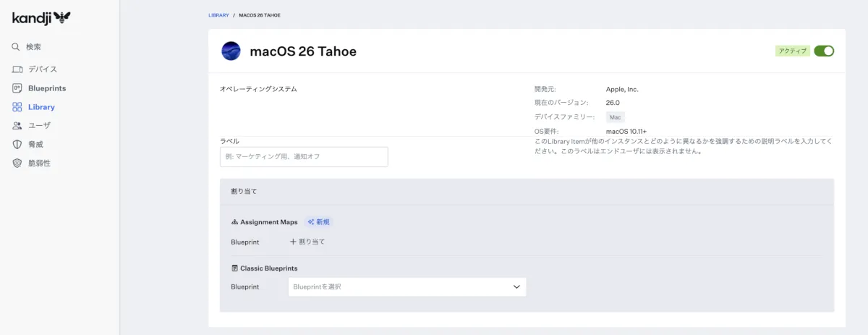Click the macOS 26 Tahoe app icon
The height and width of the screenshot is (335, 868).
pyautogui.click(x=231, y=51)
